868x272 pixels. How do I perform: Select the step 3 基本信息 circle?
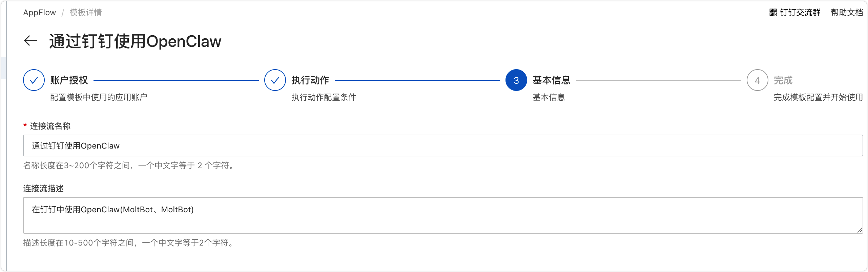point(516,80)
